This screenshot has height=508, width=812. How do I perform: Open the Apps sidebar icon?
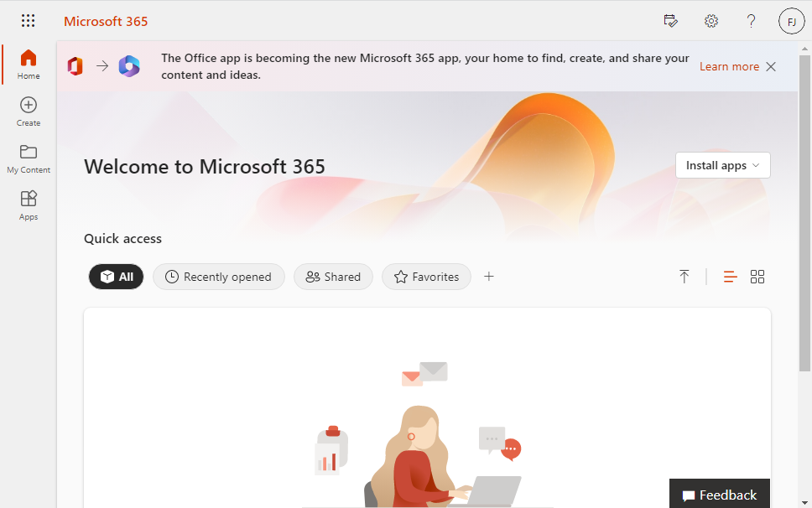[x=29, y=199]
